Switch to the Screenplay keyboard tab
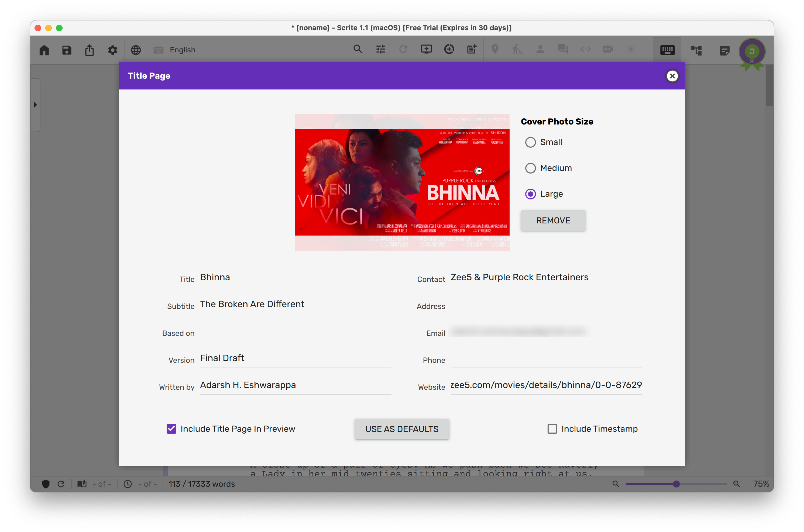 (667, 50)
